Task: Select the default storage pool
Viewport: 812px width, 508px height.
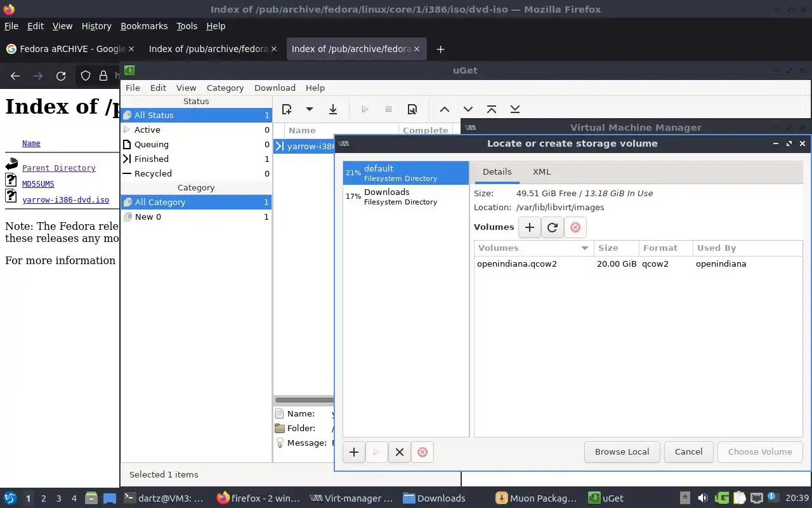Action: pos(406,173)
